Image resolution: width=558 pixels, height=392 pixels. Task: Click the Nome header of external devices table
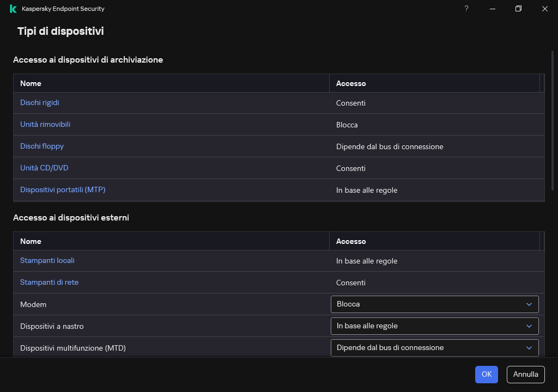(31, 241)
